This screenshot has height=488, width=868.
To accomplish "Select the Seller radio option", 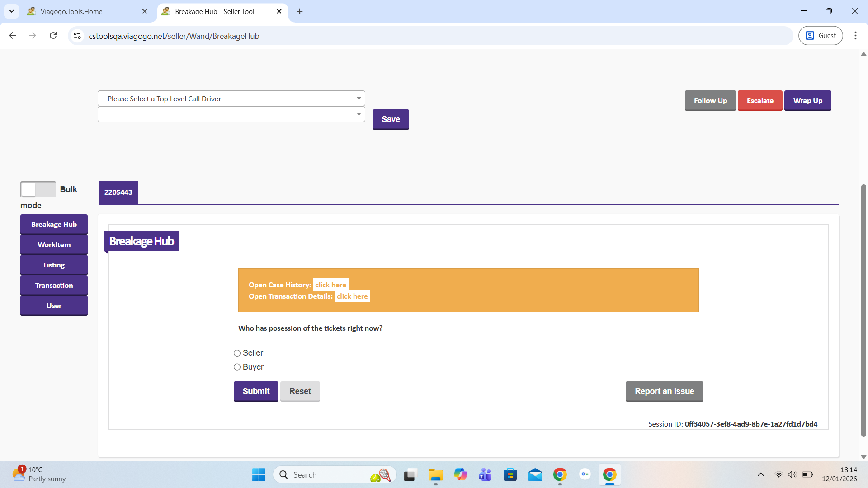I will click(x=237, y=353).
